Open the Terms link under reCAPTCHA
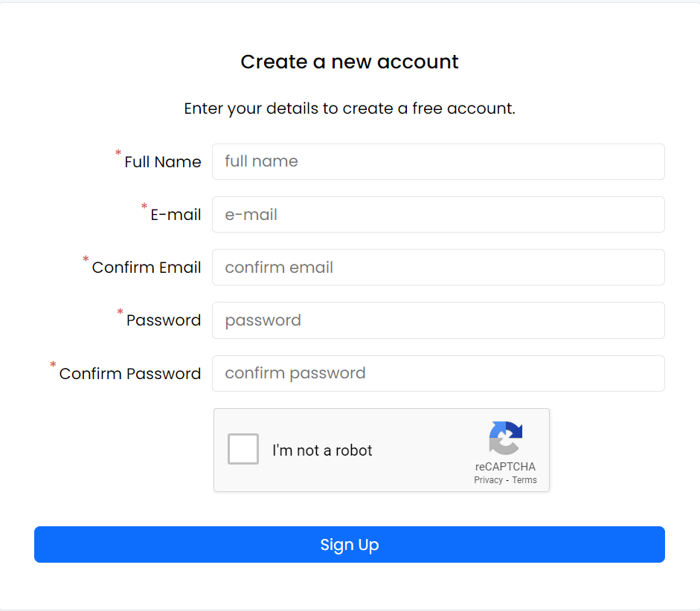This screenshot has height=611, width=700. (524, 479)
